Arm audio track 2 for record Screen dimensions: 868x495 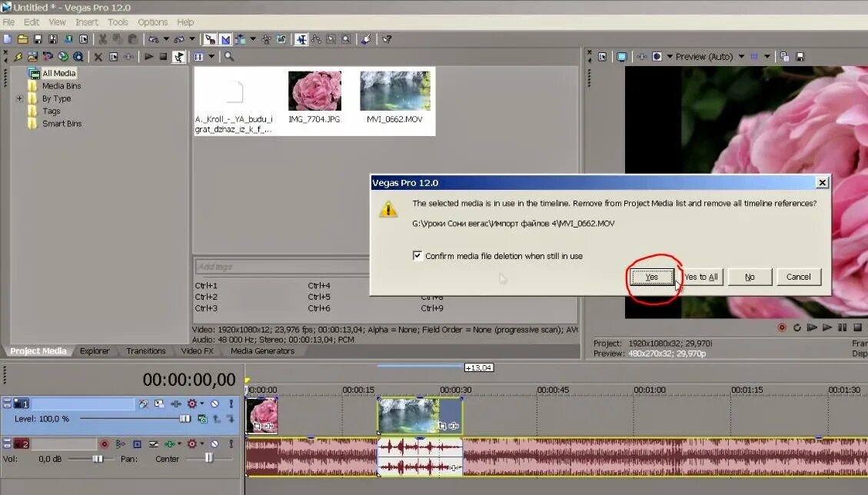pos(104,444)
